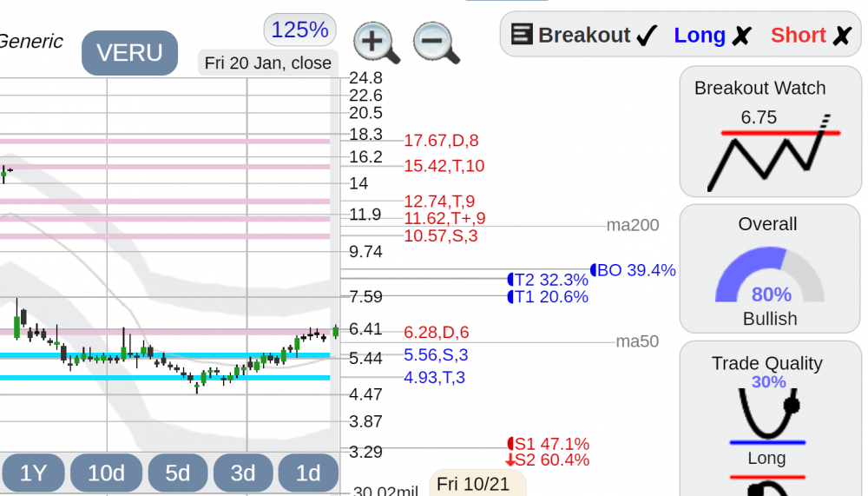Click the VERU ticker button

click(x=129, y=53)
